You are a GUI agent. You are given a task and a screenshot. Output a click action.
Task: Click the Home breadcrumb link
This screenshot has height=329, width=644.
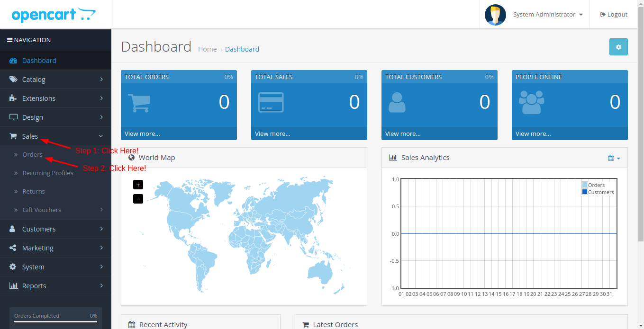point(207,49)
